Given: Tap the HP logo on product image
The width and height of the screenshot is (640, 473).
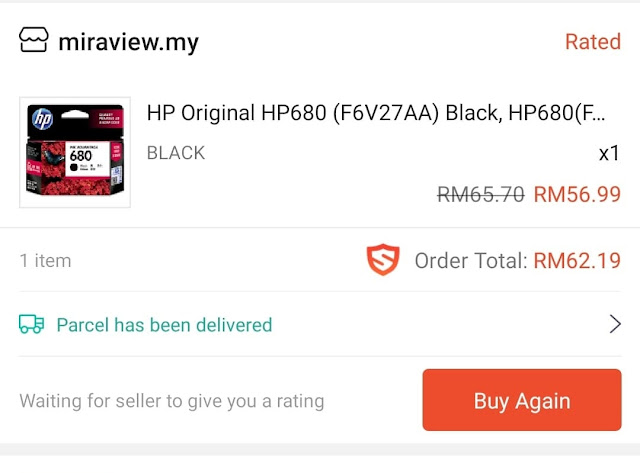Looking at the screenshot, I should point(42,119).
